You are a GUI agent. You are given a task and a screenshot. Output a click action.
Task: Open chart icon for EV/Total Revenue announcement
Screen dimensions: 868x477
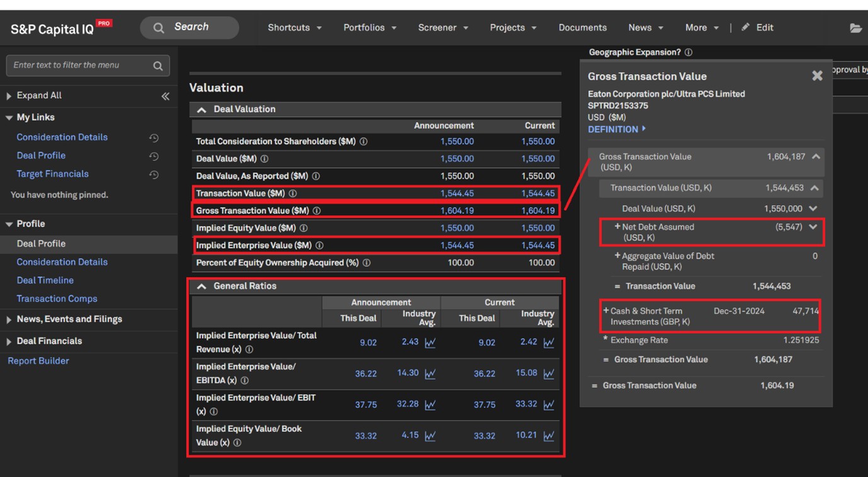click(x=430, y=343)
